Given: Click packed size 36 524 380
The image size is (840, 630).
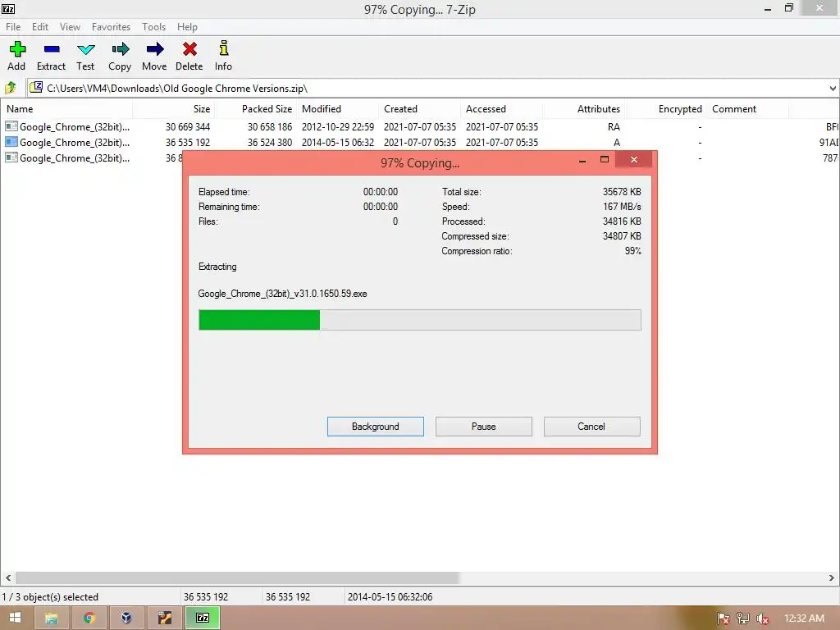Looking at the screenshot, I should click(x=269, y=143).
